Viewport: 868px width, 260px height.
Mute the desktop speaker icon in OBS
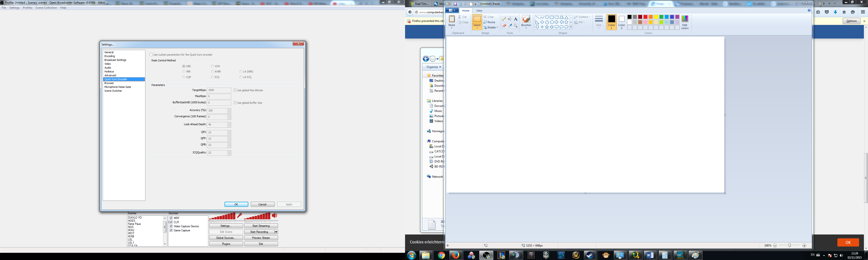click(275, 216)
